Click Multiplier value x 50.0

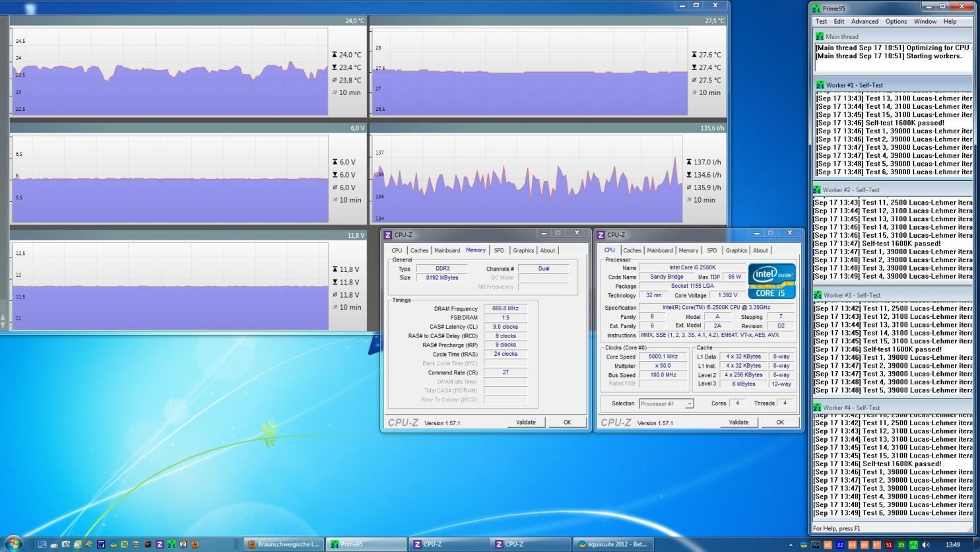pos(663,366)
